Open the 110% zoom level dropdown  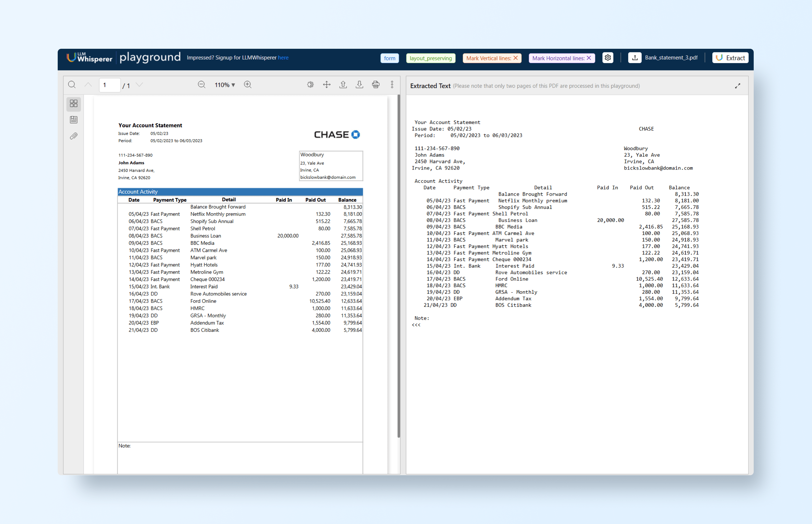pyautogui.click(x=225, y=85)
